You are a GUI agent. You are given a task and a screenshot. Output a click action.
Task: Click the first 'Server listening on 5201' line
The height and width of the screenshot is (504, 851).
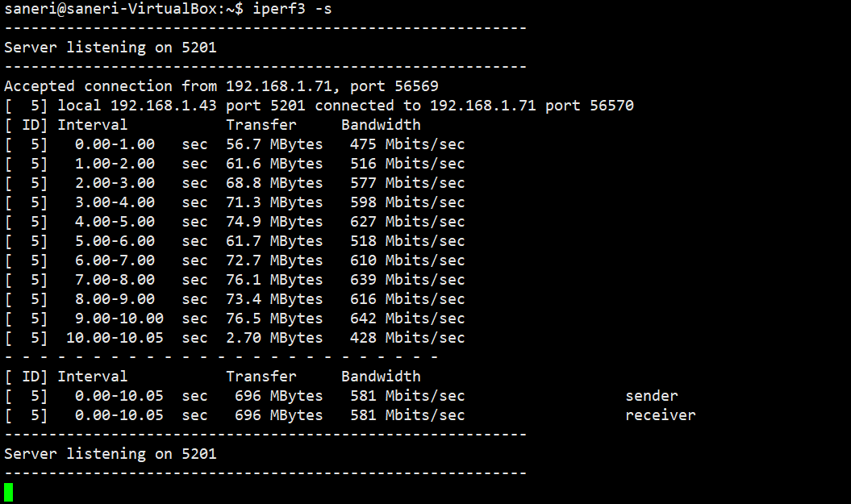[111, 48]
